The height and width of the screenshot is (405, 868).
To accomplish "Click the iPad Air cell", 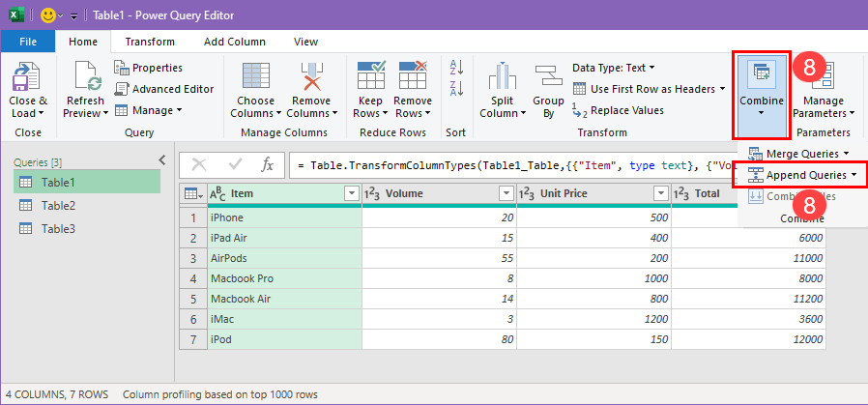I will (284, 238).
